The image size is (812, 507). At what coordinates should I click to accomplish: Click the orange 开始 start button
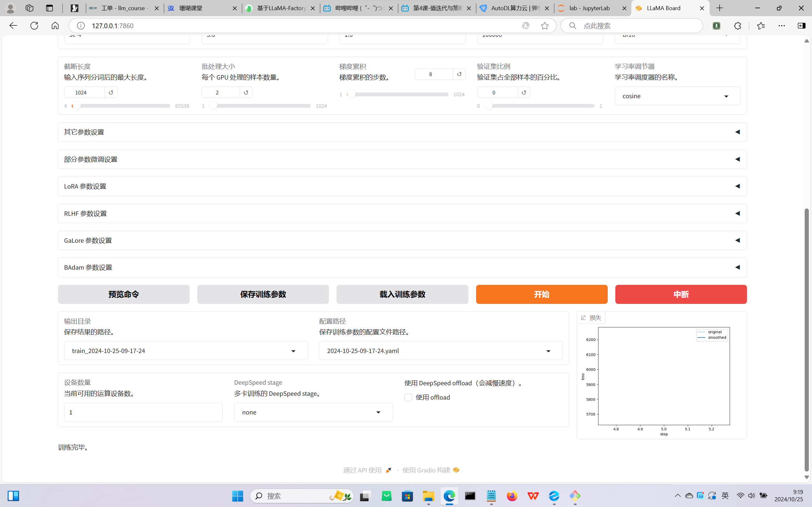(x=541, y=294)
